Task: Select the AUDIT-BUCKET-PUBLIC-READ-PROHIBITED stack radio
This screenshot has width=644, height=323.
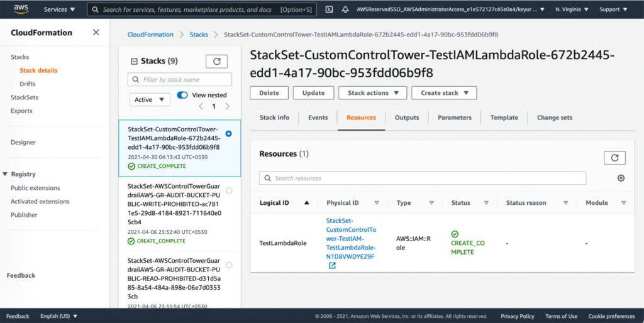Action: [x=229, y=265]
